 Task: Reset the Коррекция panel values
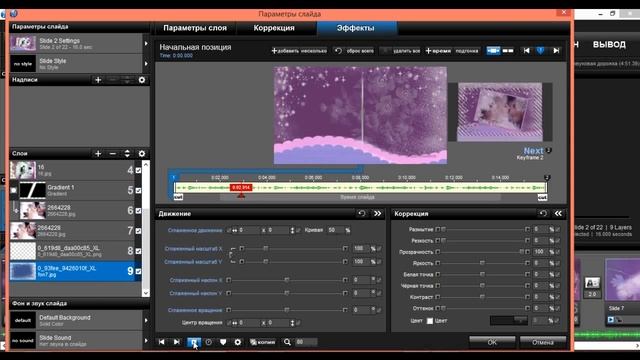pos(543,213)
